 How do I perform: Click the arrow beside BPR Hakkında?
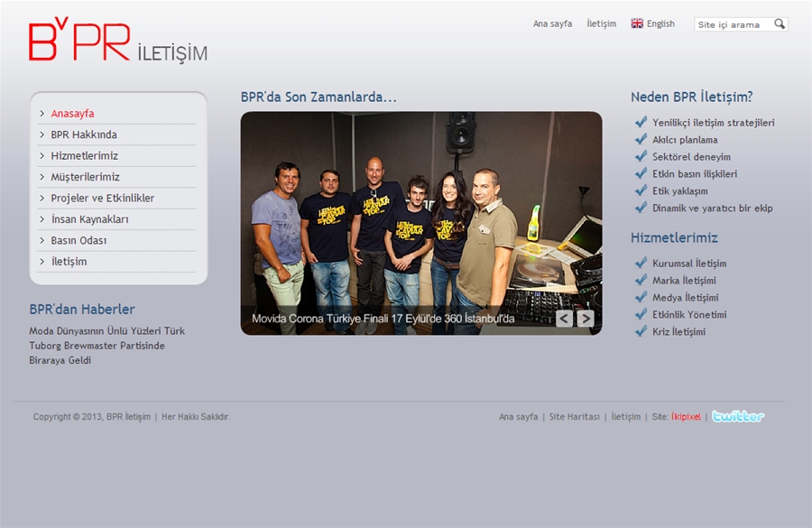click(x=42, y=134)
